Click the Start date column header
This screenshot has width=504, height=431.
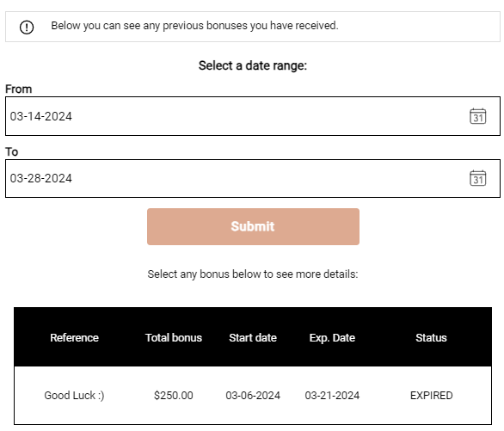pos(253,338)
